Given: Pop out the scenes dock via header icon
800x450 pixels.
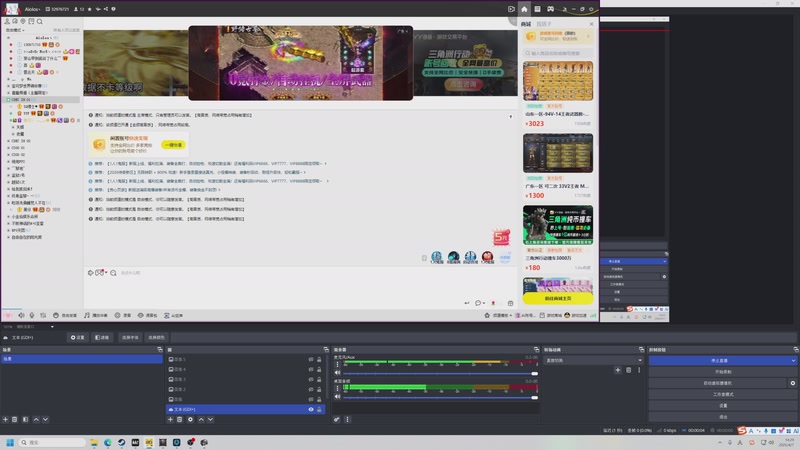Looking at the screenshot, I should (160, 349).
